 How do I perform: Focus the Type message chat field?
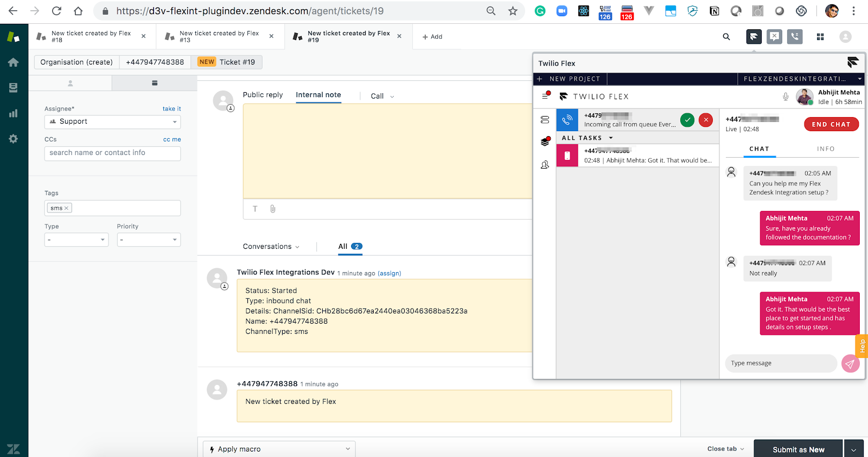[781, 364]
